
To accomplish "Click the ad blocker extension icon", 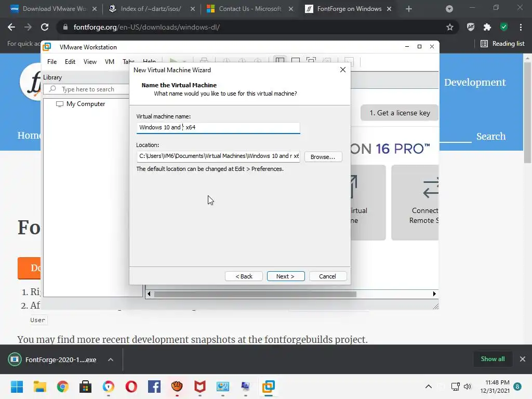I will pos(471,27).
